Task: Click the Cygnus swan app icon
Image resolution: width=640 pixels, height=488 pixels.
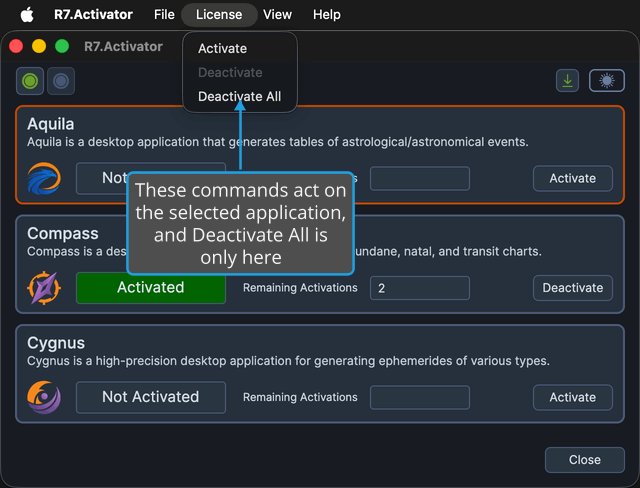Action: (44, 397)
